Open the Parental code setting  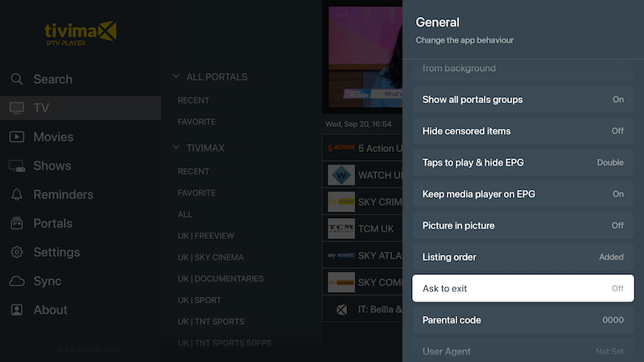tap(522, 320)
